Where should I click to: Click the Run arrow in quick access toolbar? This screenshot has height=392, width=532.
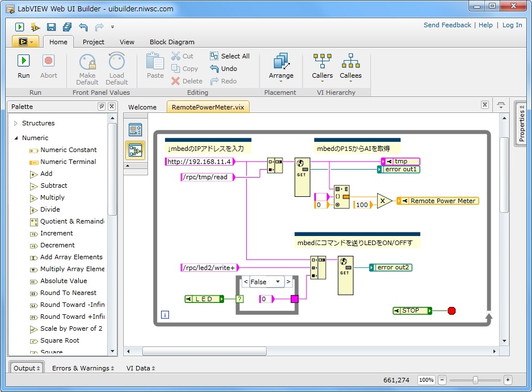(20, 27)
